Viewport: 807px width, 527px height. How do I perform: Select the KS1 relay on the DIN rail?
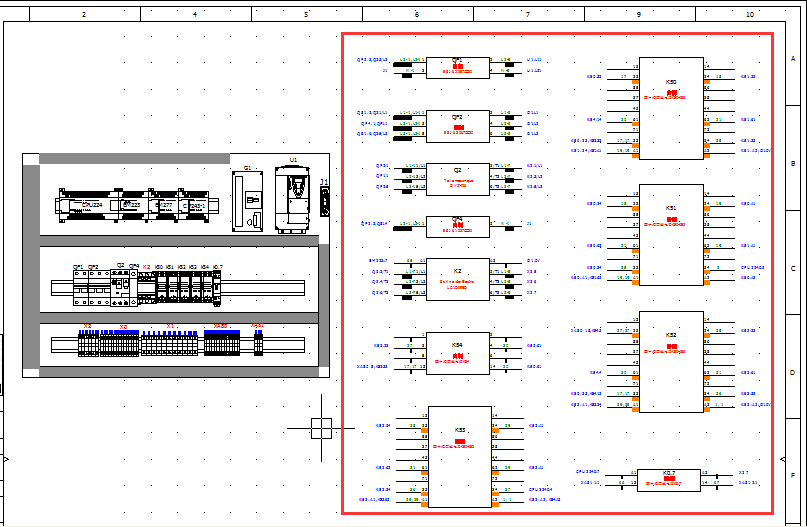[173, 287]
